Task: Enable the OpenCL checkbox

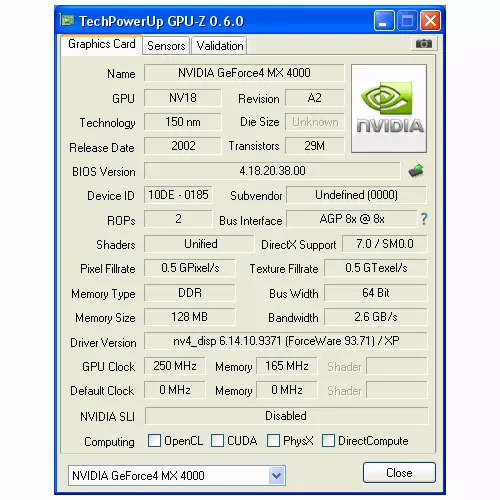Action: (154, 440)
